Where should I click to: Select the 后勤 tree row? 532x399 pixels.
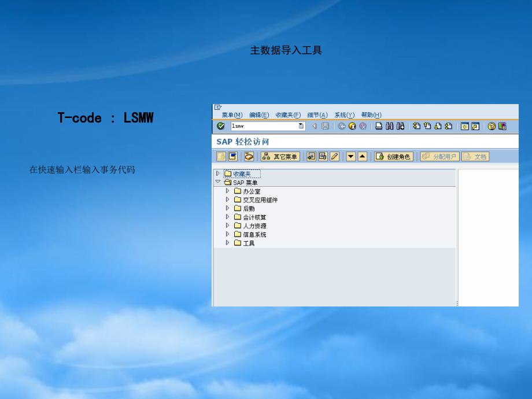[244, 209]
